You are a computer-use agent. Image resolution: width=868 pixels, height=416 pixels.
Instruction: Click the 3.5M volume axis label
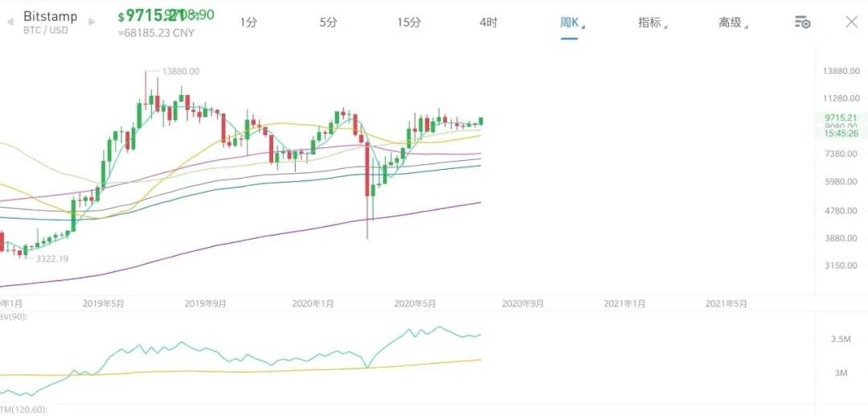point(841,340)
